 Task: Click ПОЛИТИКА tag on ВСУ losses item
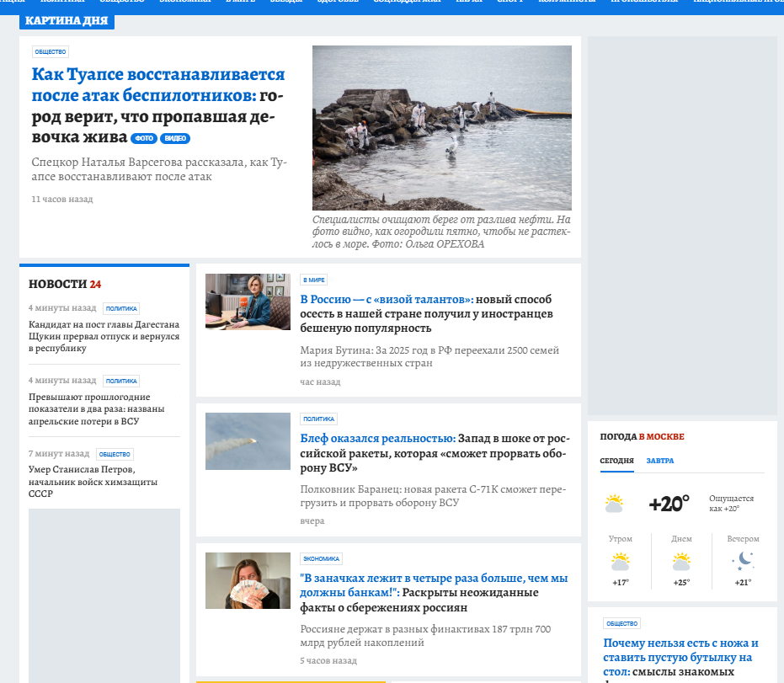[x=121, y=381]
